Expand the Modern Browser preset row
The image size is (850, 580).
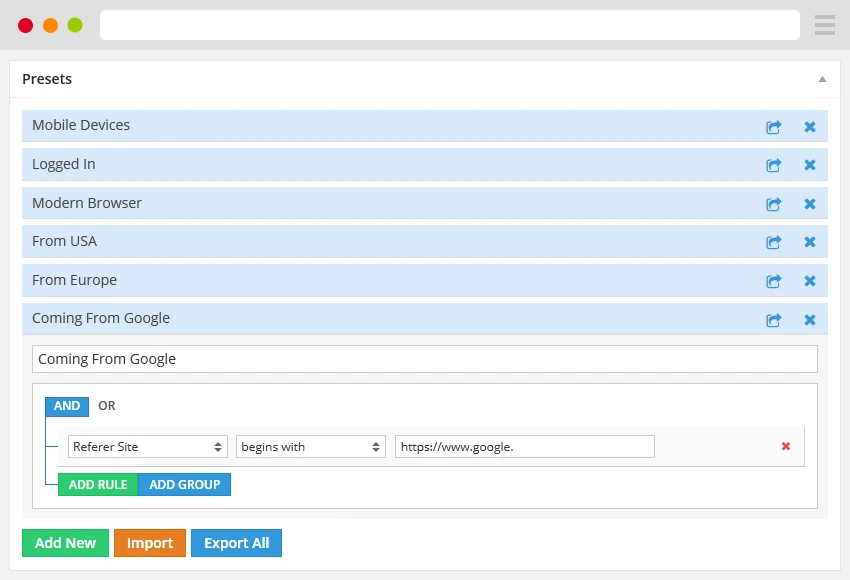[424, 203]
